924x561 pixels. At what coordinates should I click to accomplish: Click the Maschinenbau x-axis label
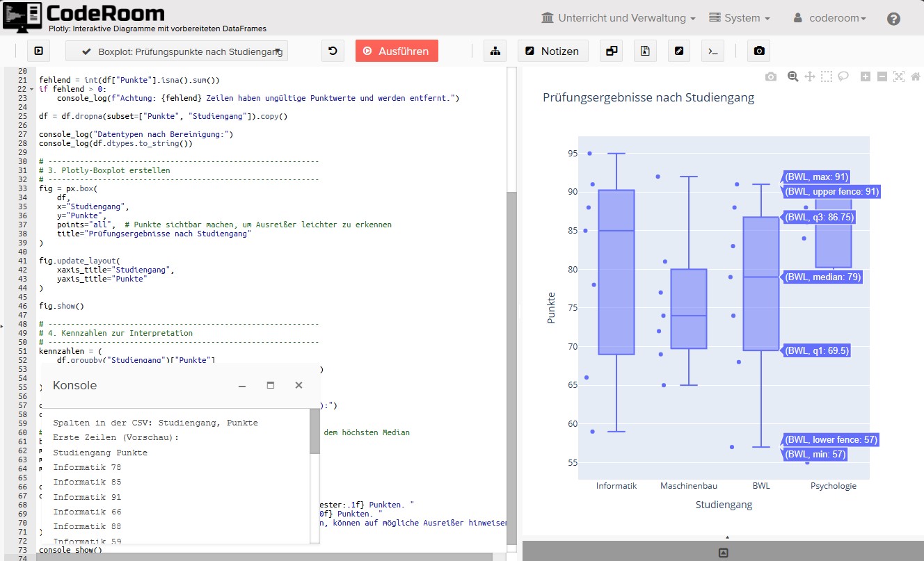pyautogui.click(x=688, y=486)
